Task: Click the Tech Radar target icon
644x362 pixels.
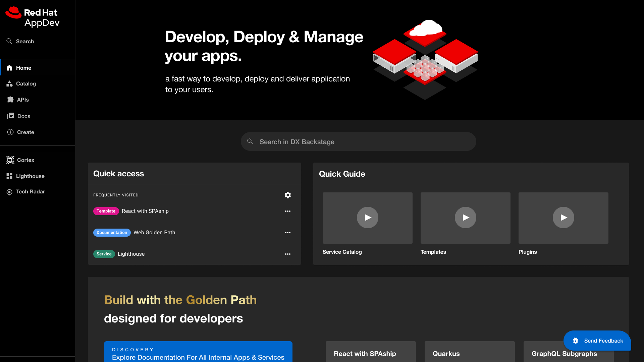Action: pos(9,192)
